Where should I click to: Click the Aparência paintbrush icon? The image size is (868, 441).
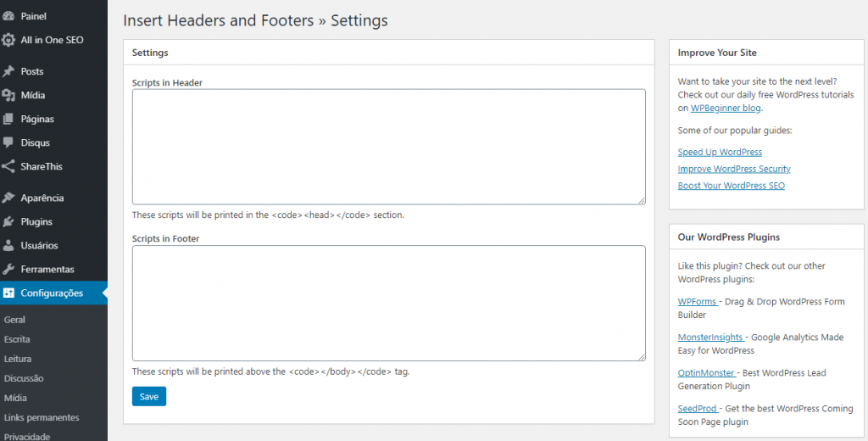coord(8,198)
